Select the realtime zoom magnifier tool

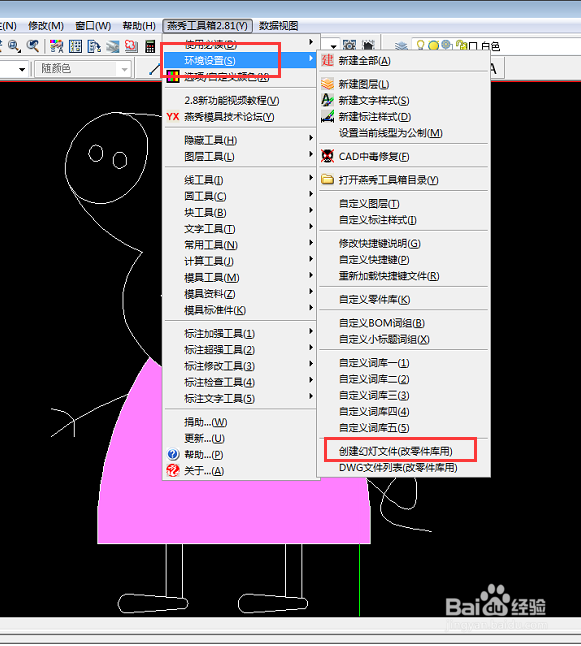14,46
